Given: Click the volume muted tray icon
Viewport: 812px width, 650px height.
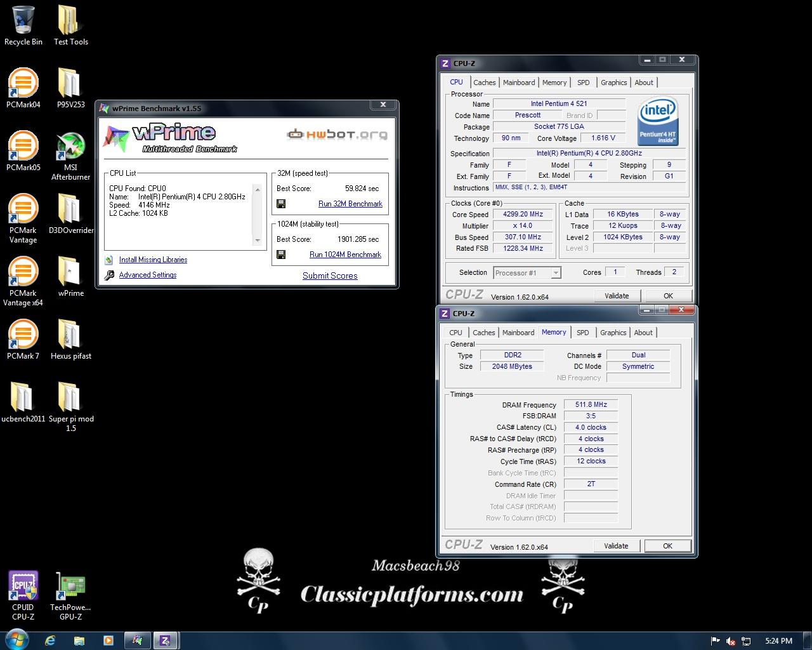Looking at the screenshot, I should [730, 641].
